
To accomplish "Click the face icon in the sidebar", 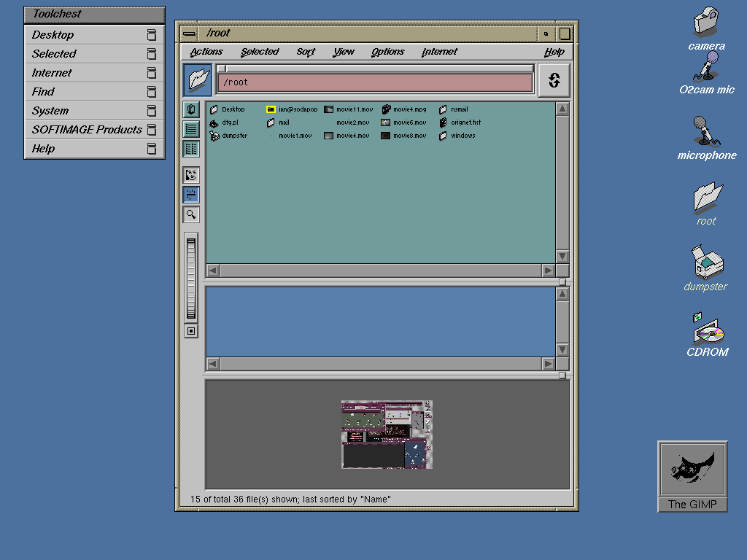I will pyautogui.click(x=191, y=175).
